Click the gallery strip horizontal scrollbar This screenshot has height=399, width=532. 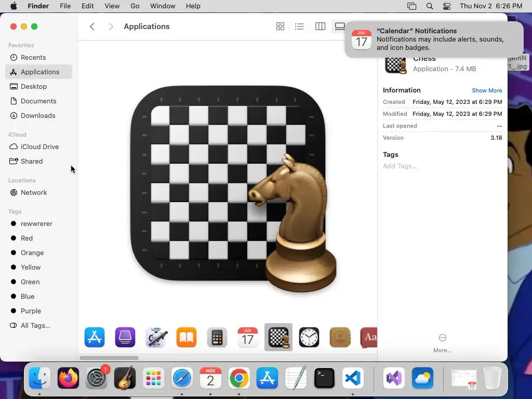(x=109, y=358)
